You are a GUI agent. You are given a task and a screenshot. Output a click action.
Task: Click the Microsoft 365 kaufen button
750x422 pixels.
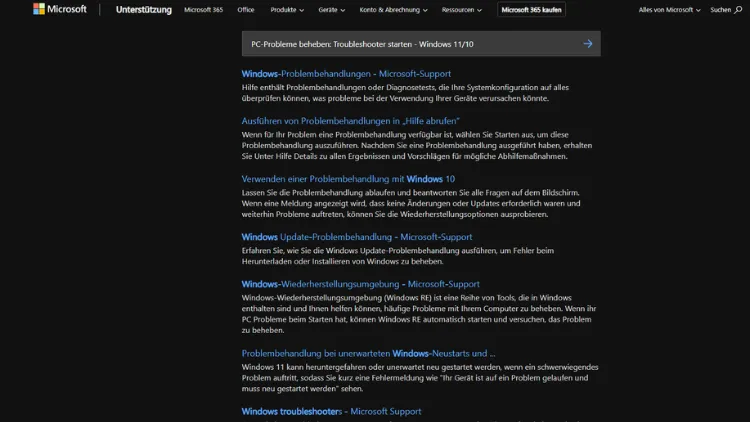point(531,10)
